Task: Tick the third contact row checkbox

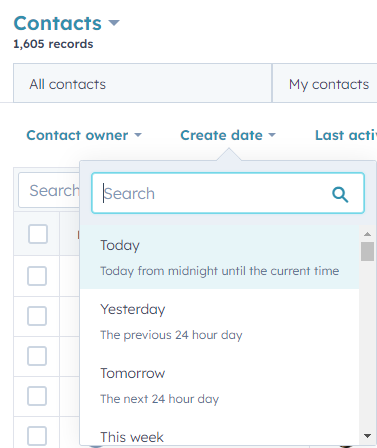Action: pyautogui.click(x=37, y=356)
